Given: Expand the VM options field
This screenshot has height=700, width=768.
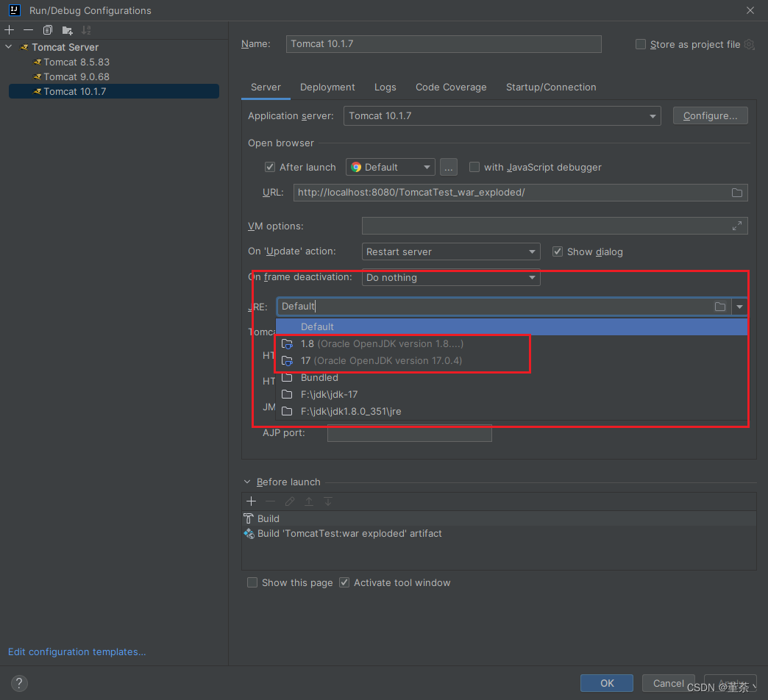Looking at the screenshot, I should pos(736,226).
